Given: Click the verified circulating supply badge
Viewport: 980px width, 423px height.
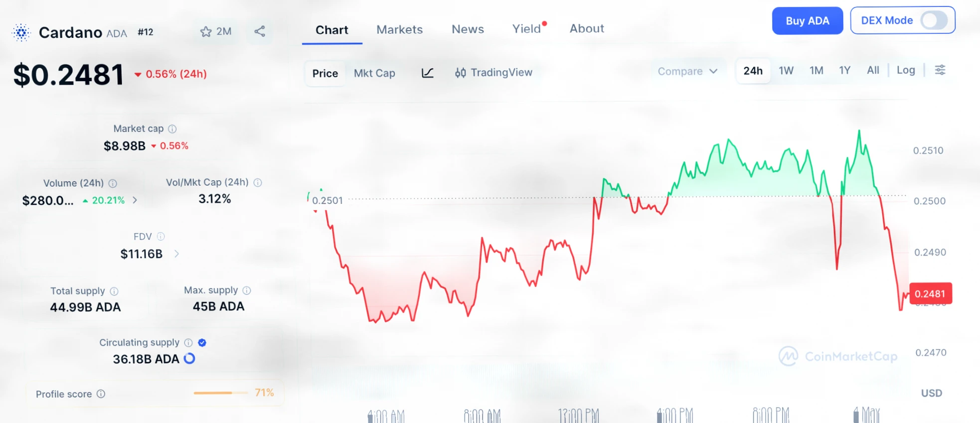Looking at the screenshot, I should (202, 343).
